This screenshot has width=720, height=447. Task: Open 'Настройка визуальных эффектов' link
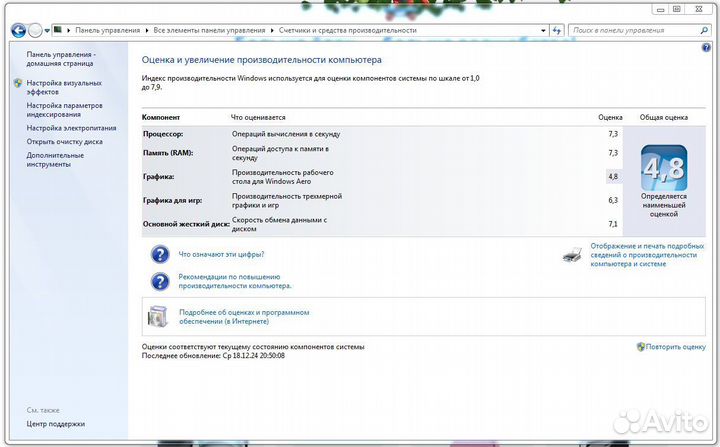click(64, 87)
